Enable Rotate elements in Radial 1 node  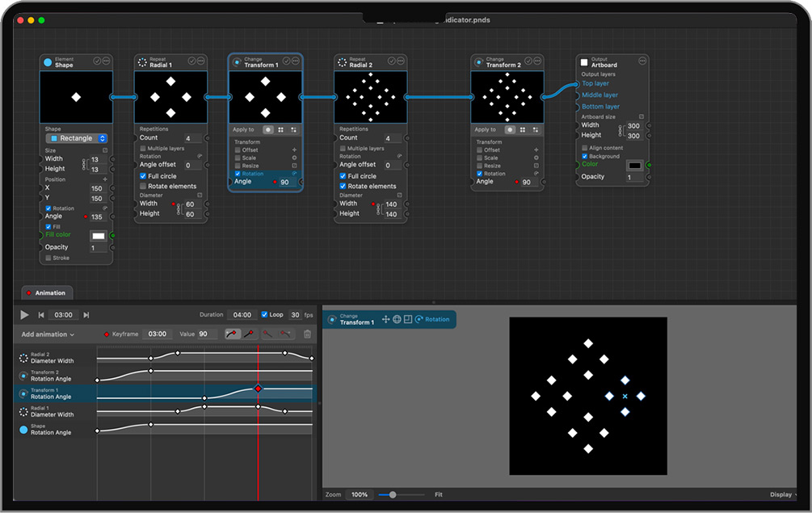click(143, 186)
